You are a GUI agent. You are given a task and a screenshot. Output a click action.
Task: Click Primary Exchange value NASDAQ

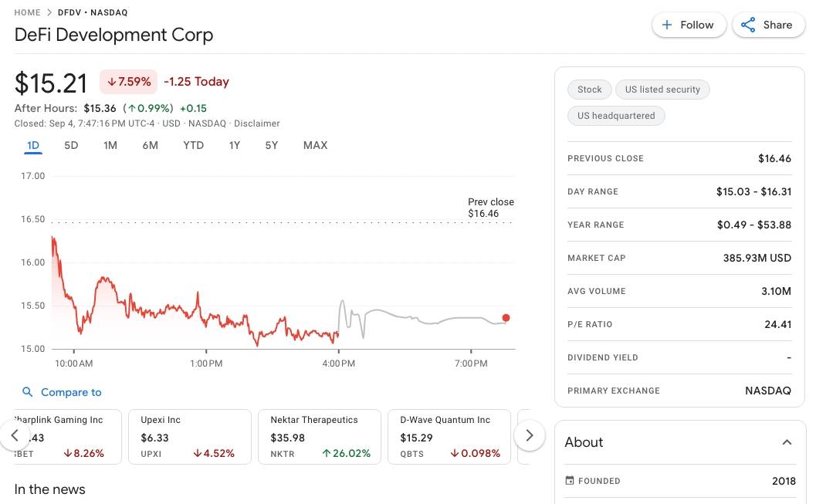pyautogui.click(x=768, y=391)
